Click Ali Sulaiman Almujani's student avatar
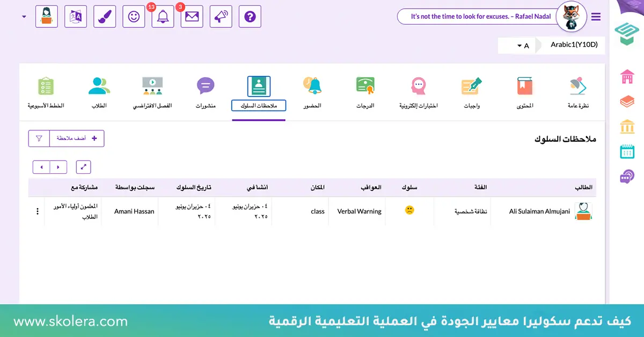The height and width of the screenshot is (337, 644). coord(583,211)
